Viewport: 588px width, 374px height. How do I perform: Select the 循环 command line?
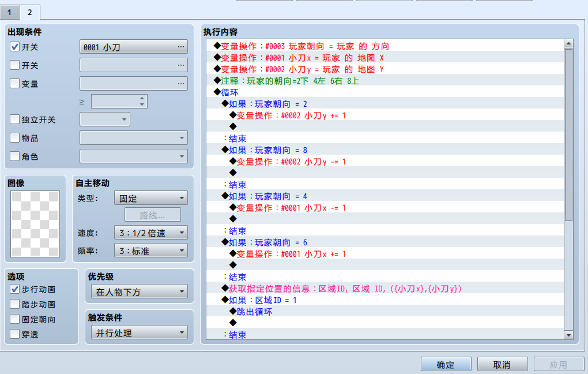tap(385, 92)
